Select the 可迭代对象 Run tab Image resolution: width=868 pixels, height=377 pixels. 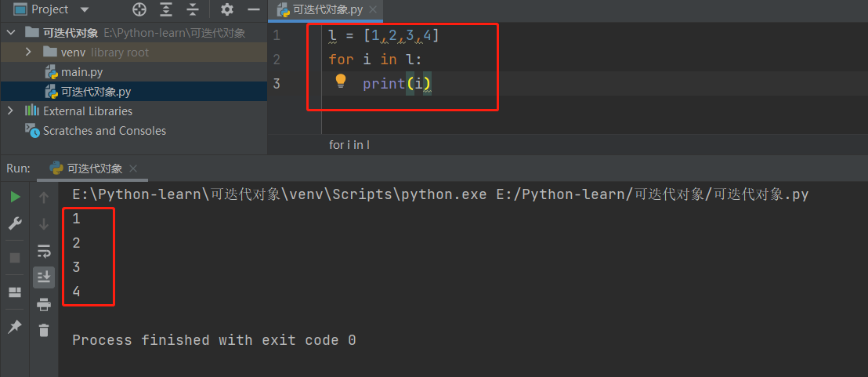[93, 169]
